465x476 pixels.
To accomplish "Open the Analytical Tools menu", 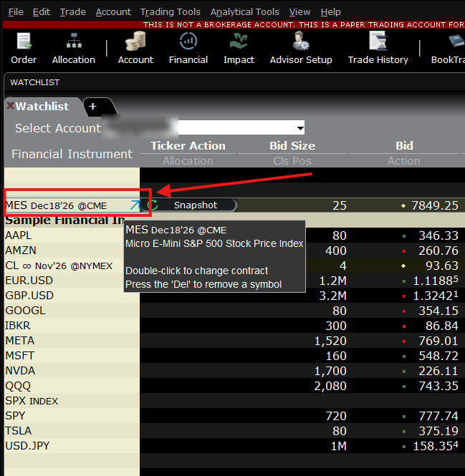I will click(x=244, y=12).
